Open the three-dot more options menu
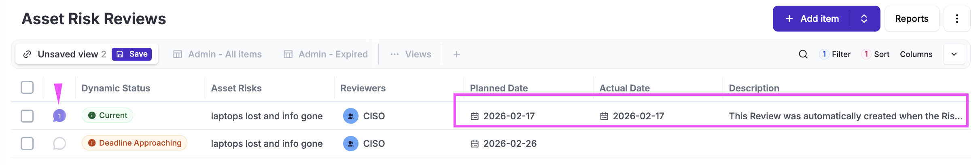 pyautogui.click(x=957, y=19)
